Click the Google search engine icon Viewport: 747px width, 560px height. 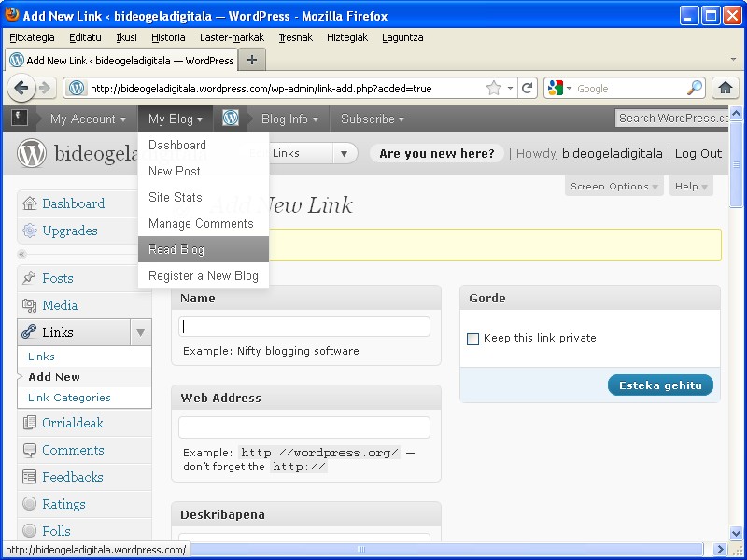coord(556,88)
